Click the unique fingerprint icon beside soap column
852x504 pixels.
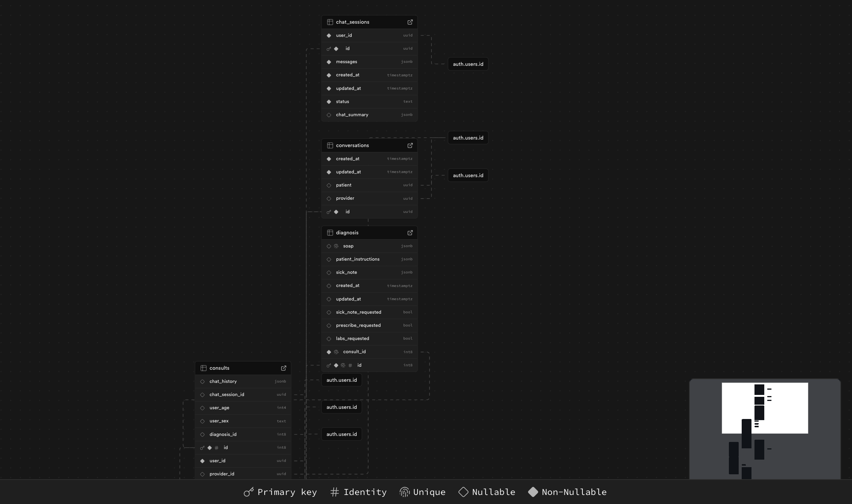(335, 246)
